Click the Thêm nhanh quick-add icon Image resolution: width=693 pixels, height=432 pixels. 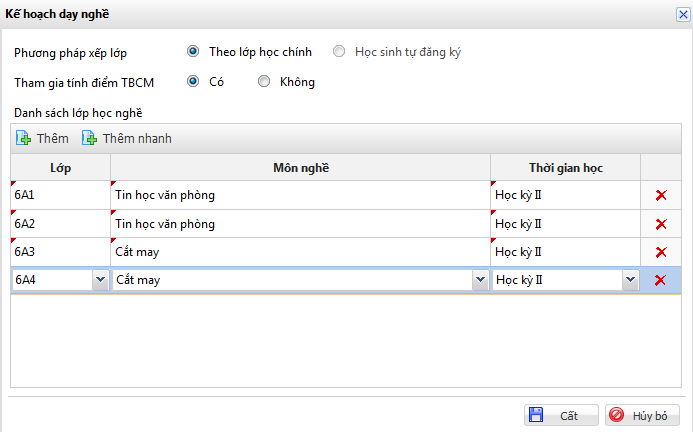(90, 138)
